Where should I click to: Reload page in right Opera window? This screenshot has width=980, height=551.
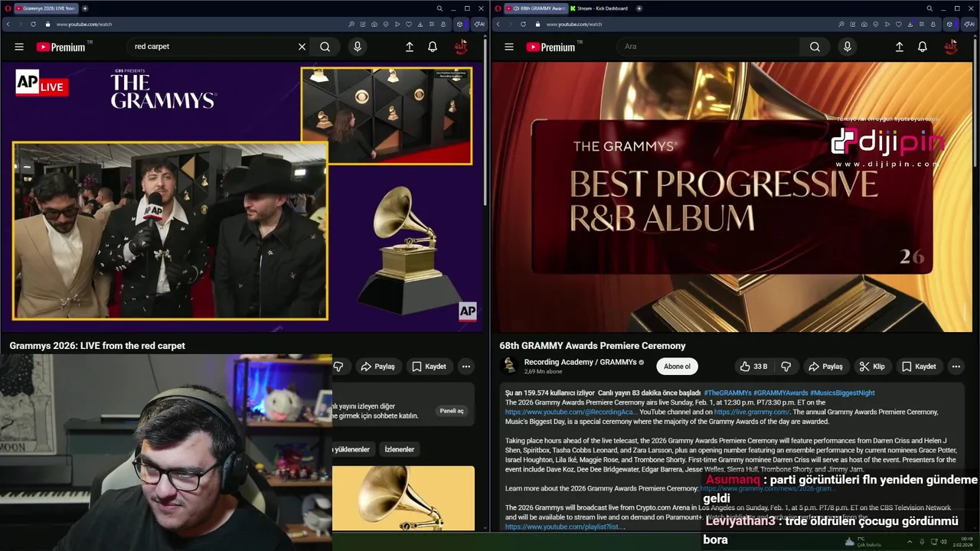coord(523,24)
